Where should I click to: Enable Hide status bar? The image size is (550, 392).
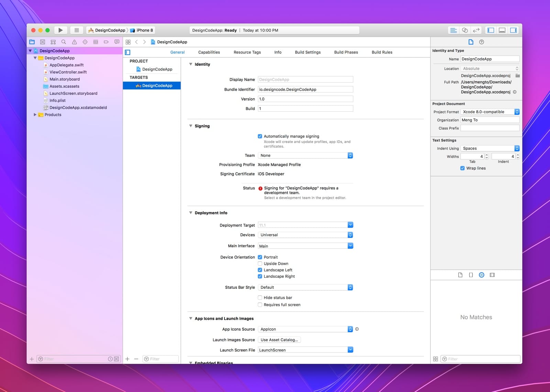coord(260,298)
